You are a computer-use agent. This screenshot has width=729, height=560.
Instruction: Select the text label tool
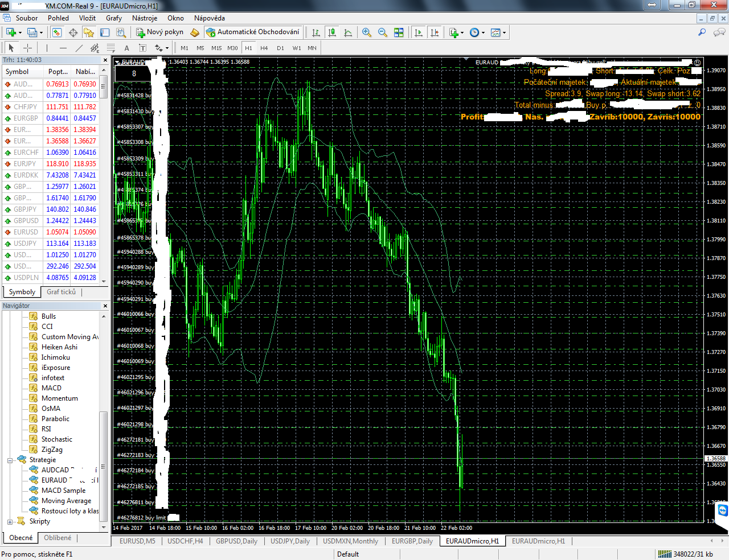click(142, 48)
